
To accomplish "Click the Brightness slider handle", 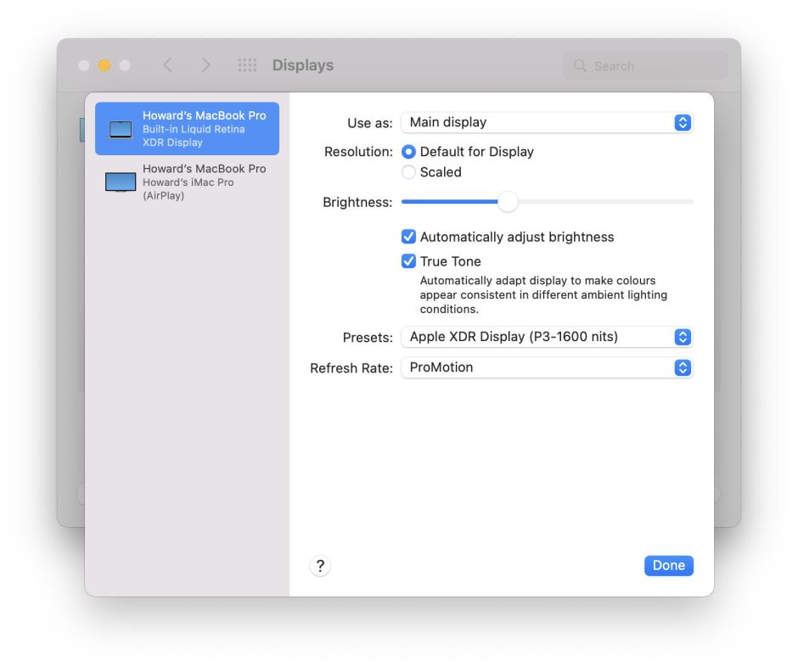I will [508, 202].
